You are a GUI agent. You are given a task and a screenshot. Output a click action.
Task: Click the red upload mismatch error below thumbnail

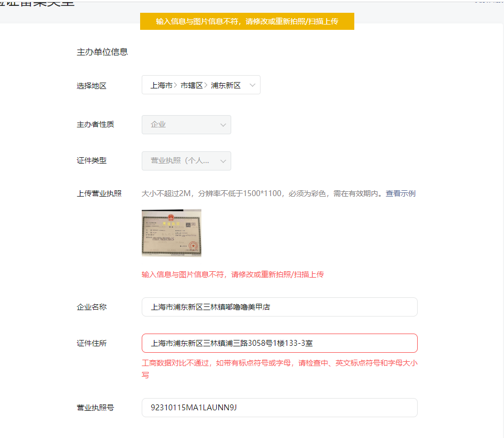pos(233,274)
